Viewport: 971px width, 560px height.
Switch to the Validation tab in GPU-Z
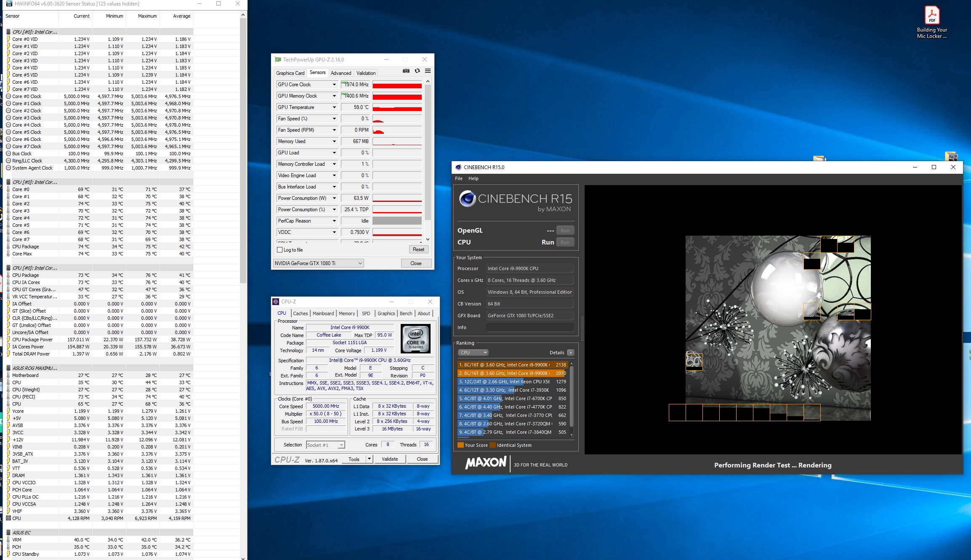[x=366, y=73]
